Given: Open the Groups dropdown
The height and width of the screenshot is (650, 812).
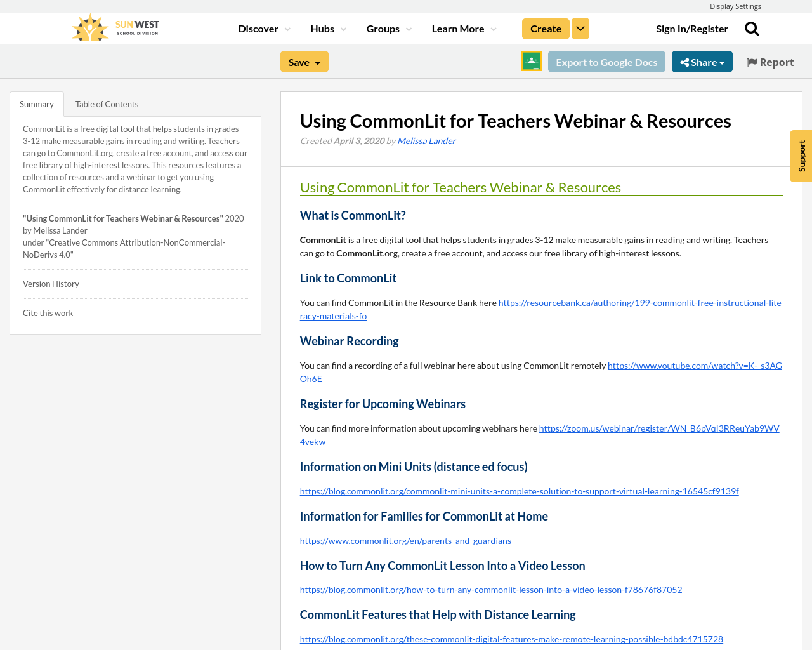Looking at the screenshot, I should tap(384, 28).
